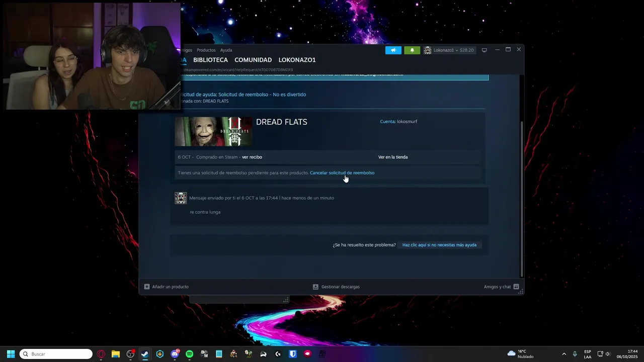Click Steam taskbar icon
The height and width of the screenshot is (362, 644).
pyautogui.click(x=145, y=354)
